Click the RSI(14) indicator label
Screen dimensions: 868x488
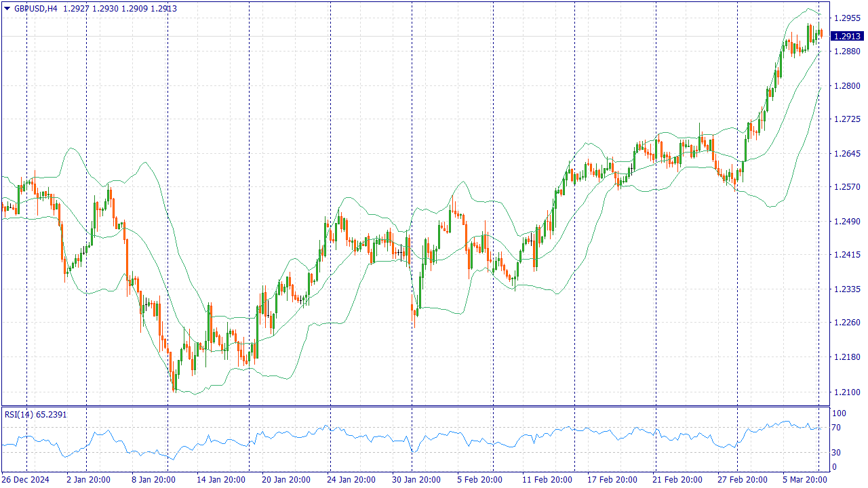[x=16, y=414]
